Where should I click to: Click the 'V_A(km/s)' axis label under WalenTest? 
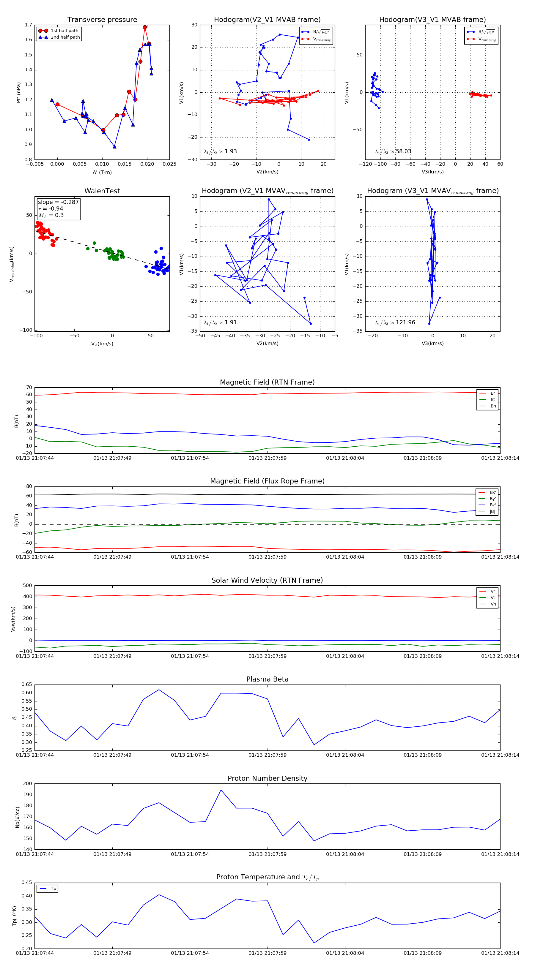click(102, 344)
